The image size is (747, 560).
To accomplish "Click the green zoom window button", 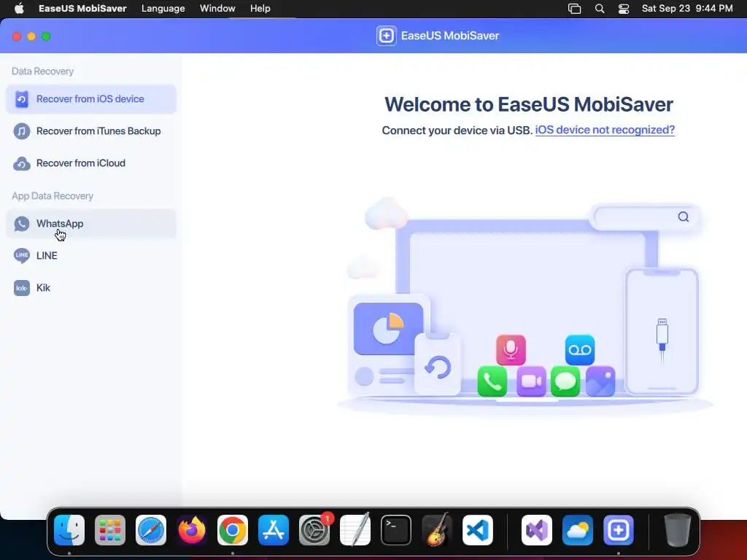I will click(x=46, y=36).
